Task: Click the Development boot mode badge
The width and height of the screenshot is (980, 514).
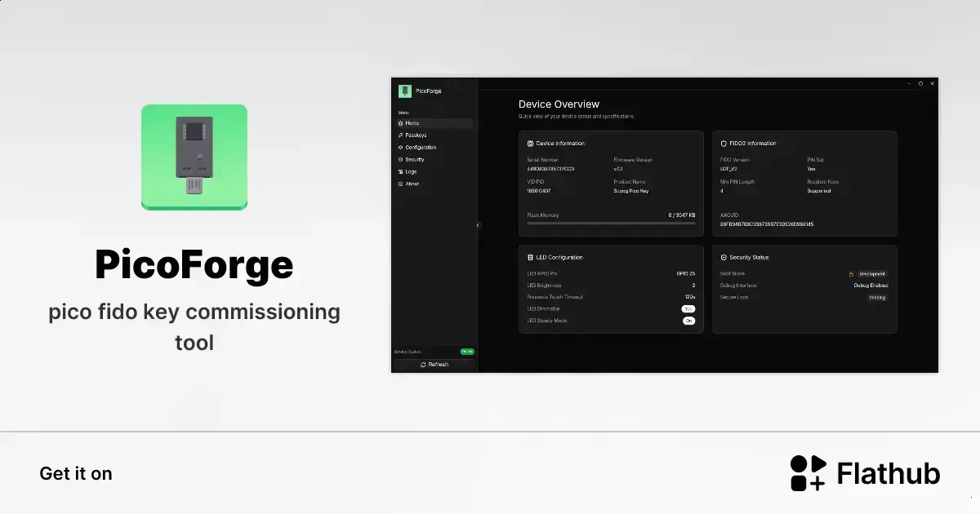Action: point(871,274)
